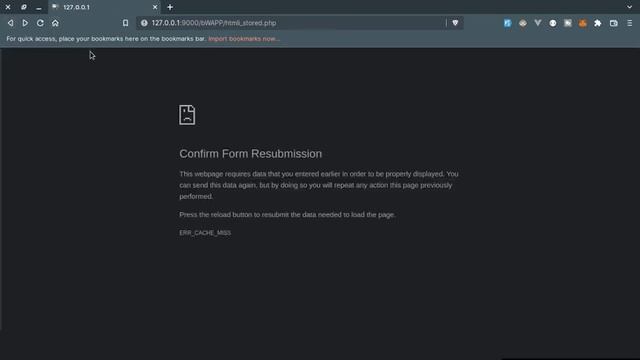640x360 pixels.
Task: Bookmark this page with the bookmark icon
Action: 125,23
